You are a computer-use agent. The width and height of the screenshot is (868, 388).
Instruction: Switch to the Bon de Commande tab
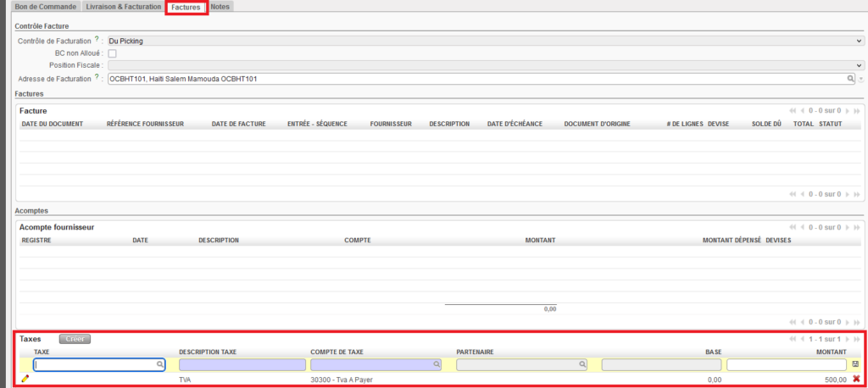click(x=46, y=7)
